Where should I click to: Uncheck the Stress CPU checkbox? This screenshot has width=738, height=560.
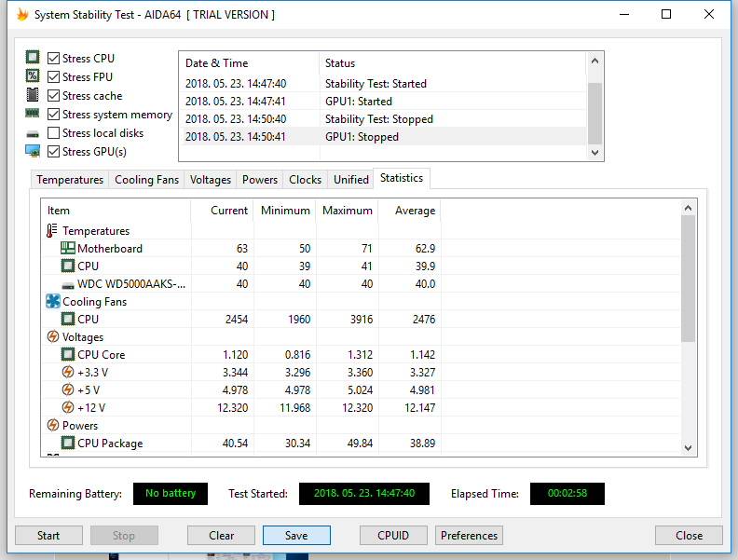pyautogui.click(x=54, y=59)
